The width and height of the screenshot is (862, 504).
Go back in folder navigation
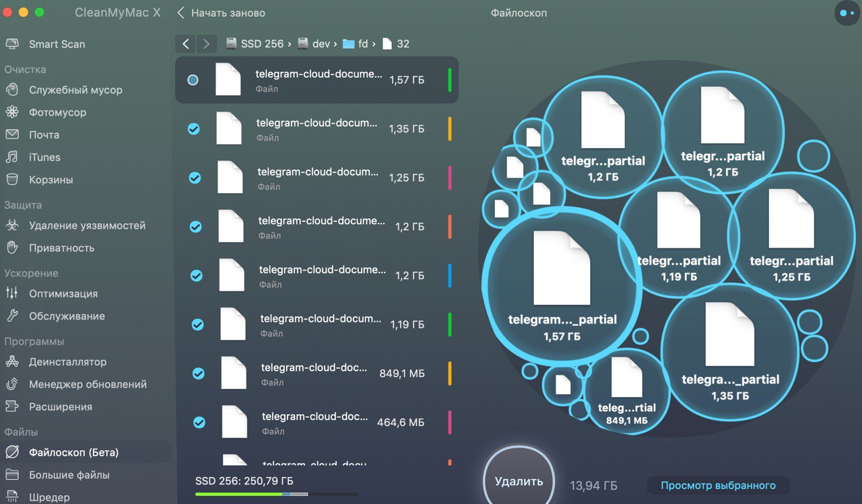pyautogui.click(x=186, y=44)
